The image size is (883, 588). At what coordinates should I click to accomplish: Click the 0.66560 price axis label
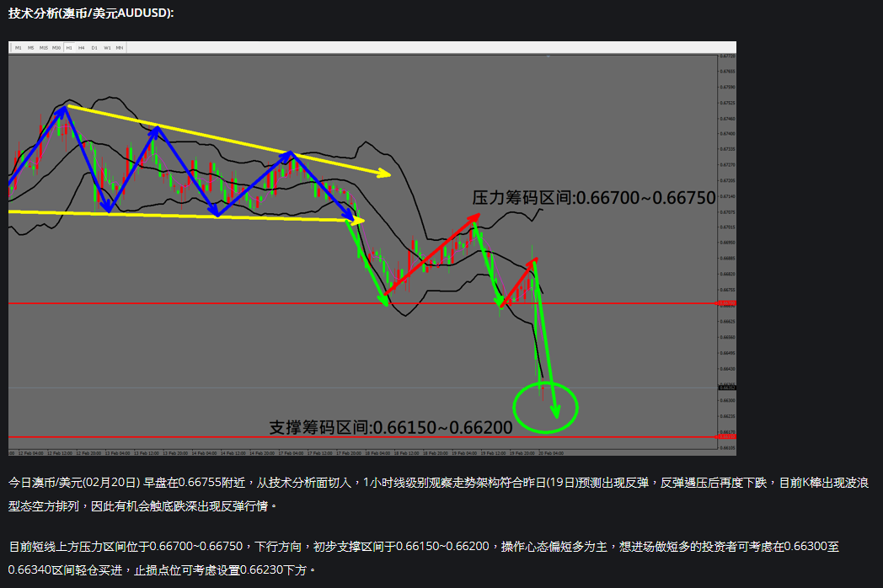click(x=728, y=337)
